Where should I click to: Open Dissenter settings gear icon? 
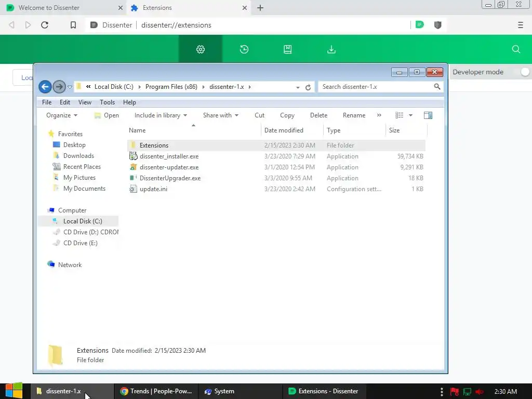click(201, 49)
